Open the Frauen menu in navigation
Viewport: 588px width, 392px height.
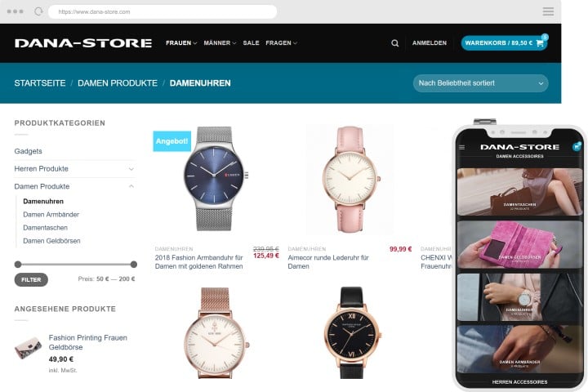tap(181, 43)
